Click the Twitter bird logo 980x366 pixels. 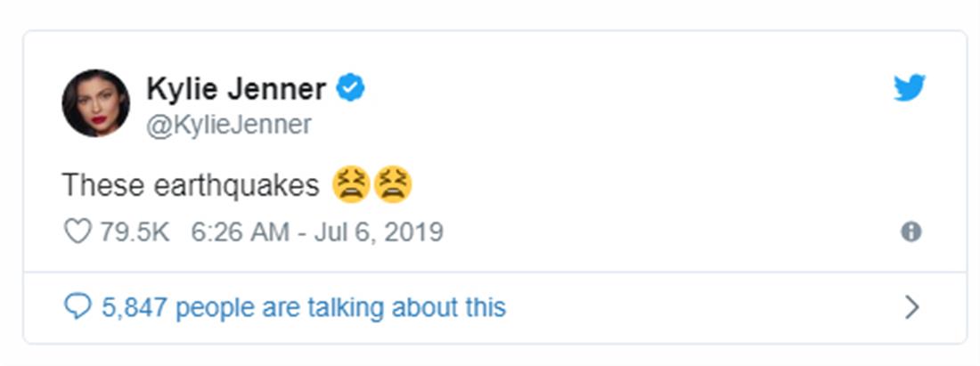(x=910, y=88)
